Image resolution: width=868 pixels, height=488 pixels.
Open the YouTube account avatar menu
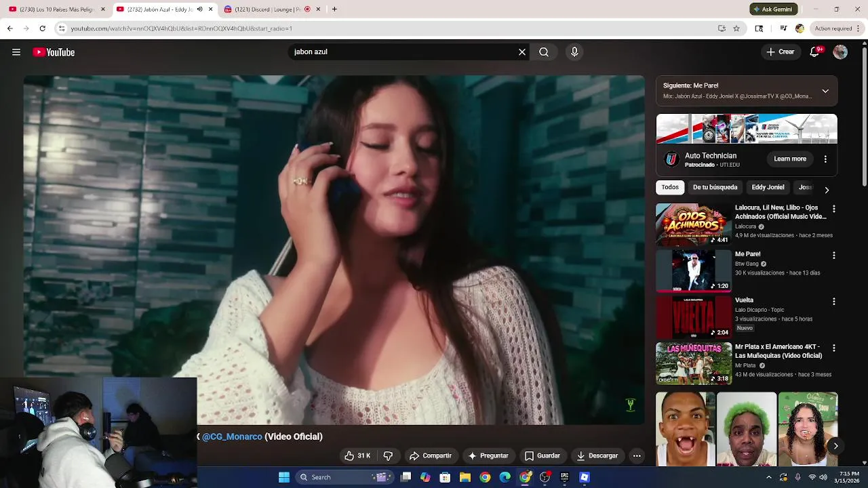pyautogui.click(x=840, y=52)
